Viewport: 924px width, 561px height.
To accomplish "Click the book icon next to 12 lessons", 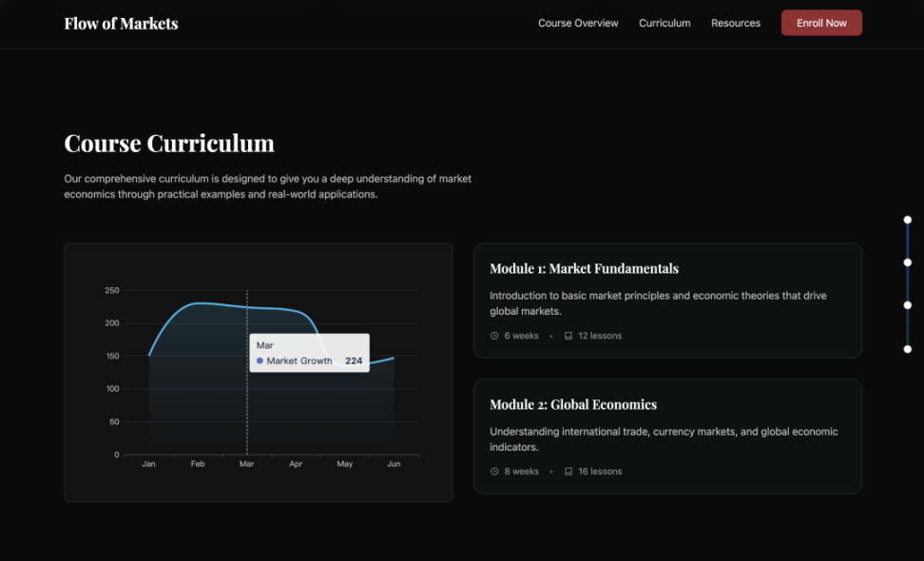I will tap(568, 336).
